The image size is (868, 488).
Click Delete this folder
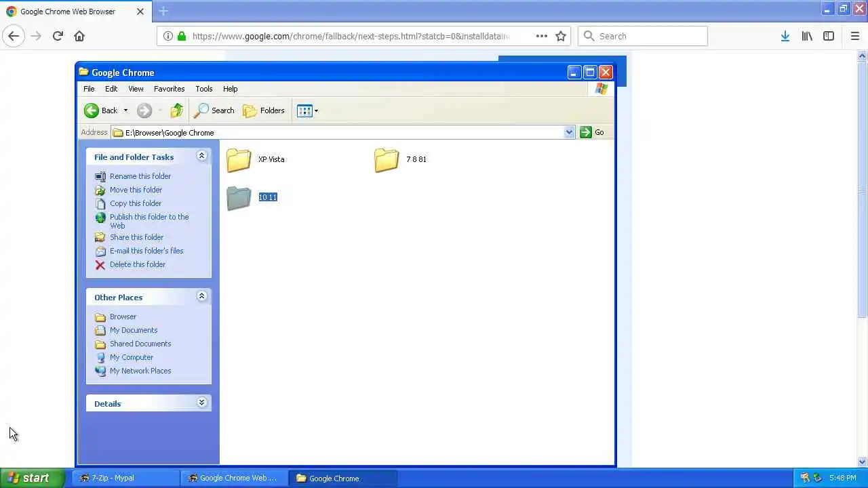pos(138,264)
